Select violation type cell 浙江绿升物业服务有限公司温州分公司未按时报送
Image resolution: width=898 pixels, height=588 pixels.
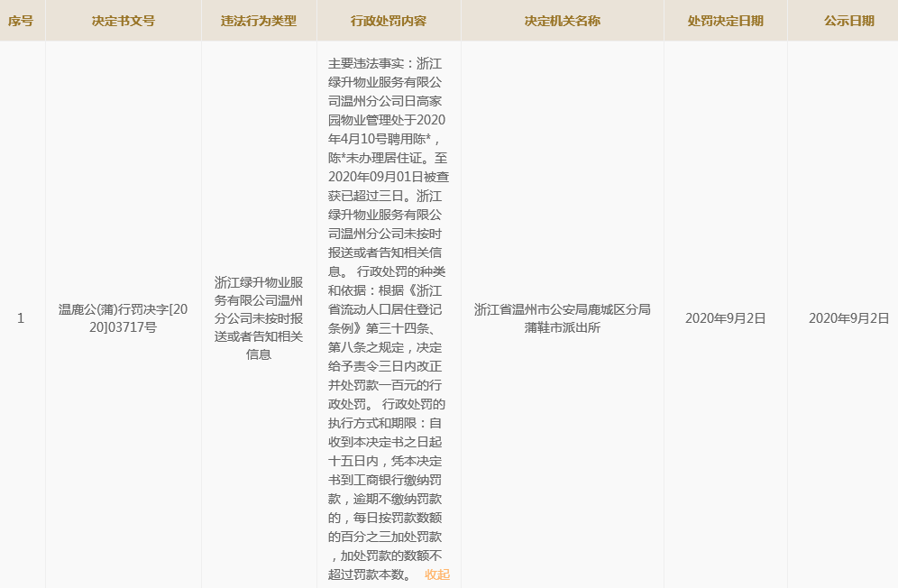click(x=259, y=318)
